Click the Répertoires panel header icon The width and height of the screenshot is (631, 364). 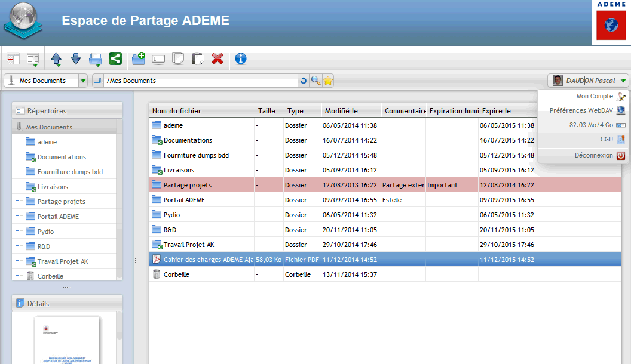coord(19,110)
